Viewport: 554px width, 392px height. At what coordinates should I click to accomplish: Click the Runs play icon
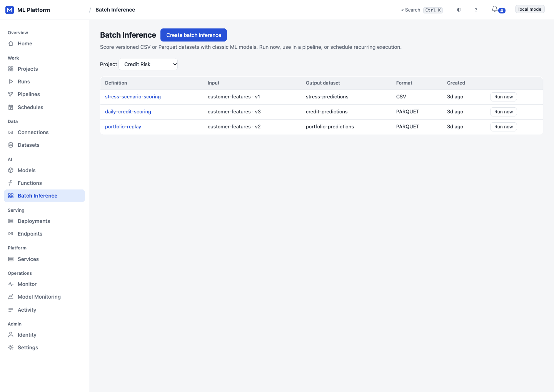coord(11,81)
